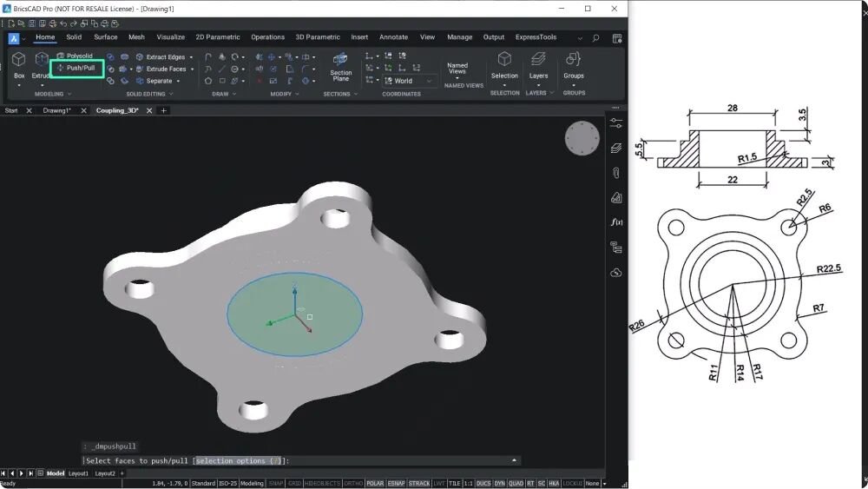Open the Layers panel icon in ribbon
The image size is (868, 489).
point(538,65)
